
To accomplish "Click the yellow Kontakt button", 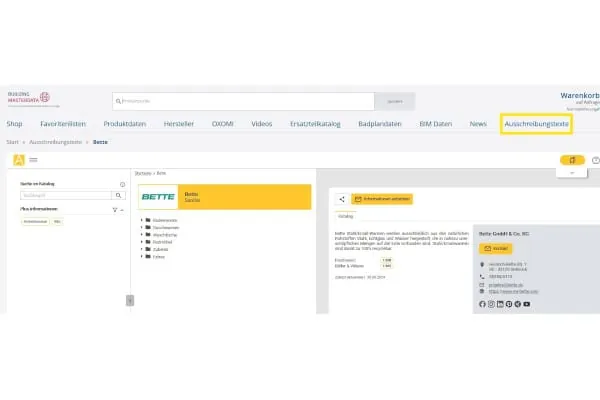I will (x=496, y=248).
